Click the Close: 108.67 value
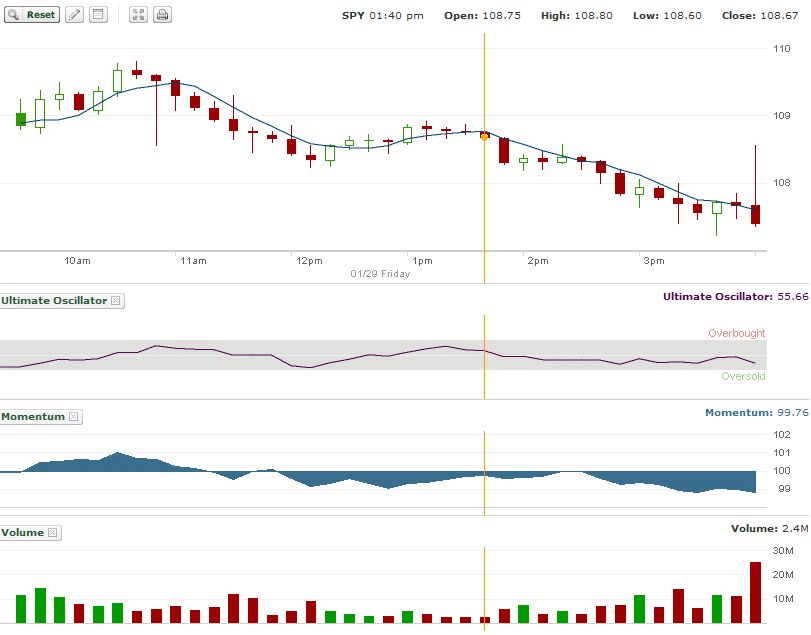This screenshot has width=811, height=635. tap(760, 16)
